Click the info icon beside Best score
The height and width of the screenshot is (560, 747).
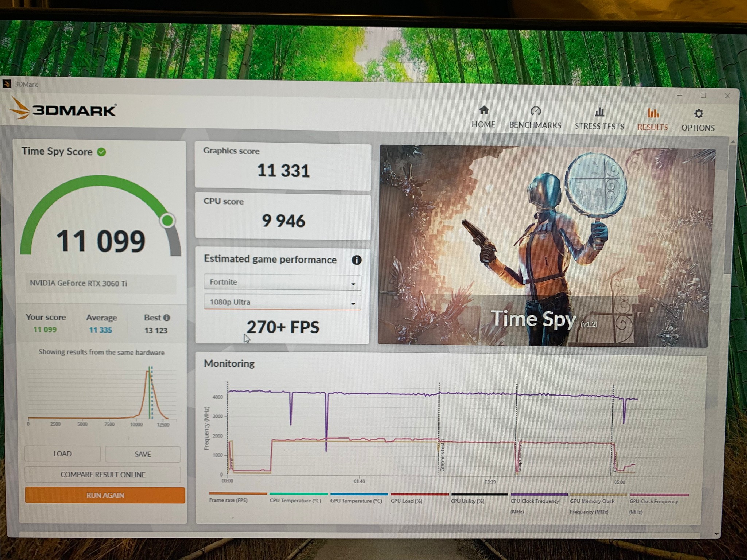(167, 318)
